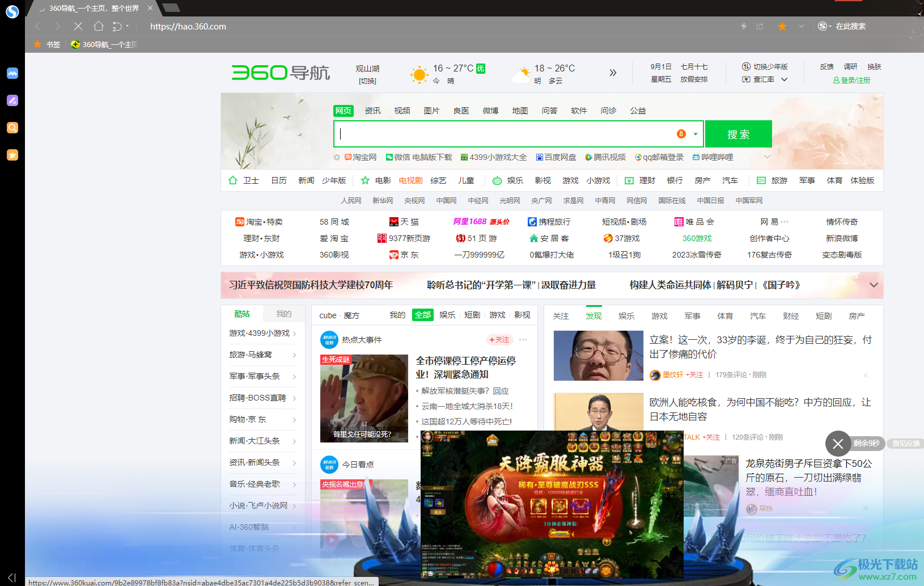Image resolution: width=924 pixels, height=586 pixels.
Task: Open the dropdown arrow next to the undo icon
Action: (x=128, y=26)
